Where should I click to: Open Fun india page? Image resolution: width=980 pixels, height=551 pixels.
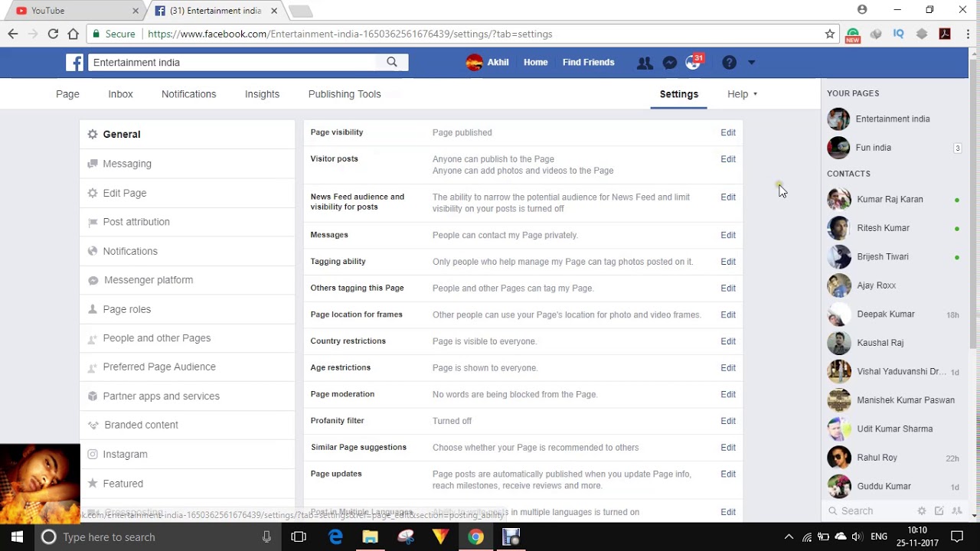click(893, 148)
